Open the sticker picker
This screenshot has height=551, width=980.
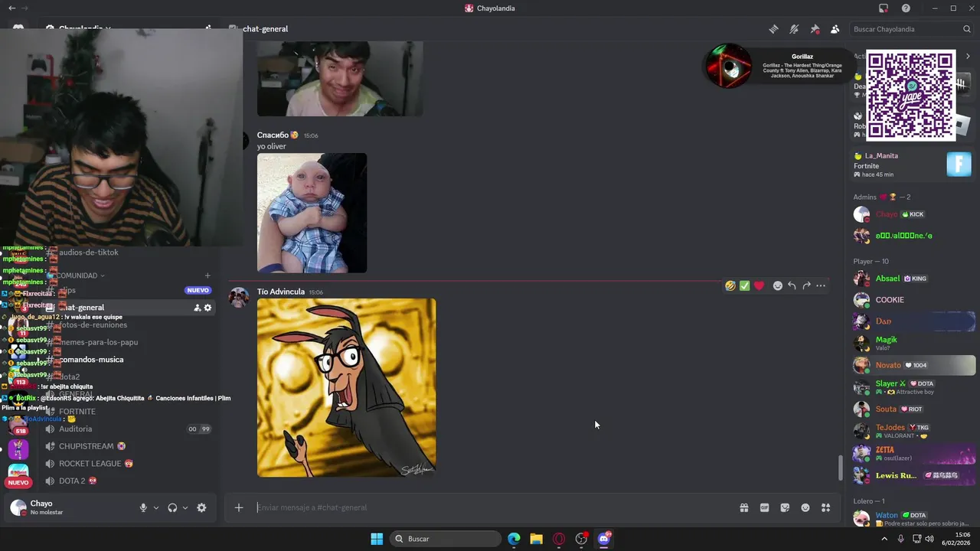785,507
